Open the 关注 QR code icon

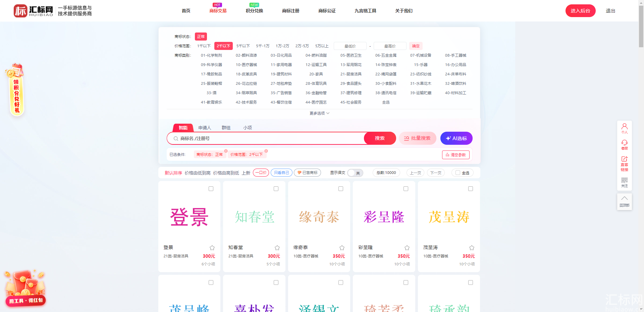(x=624, y=182)
